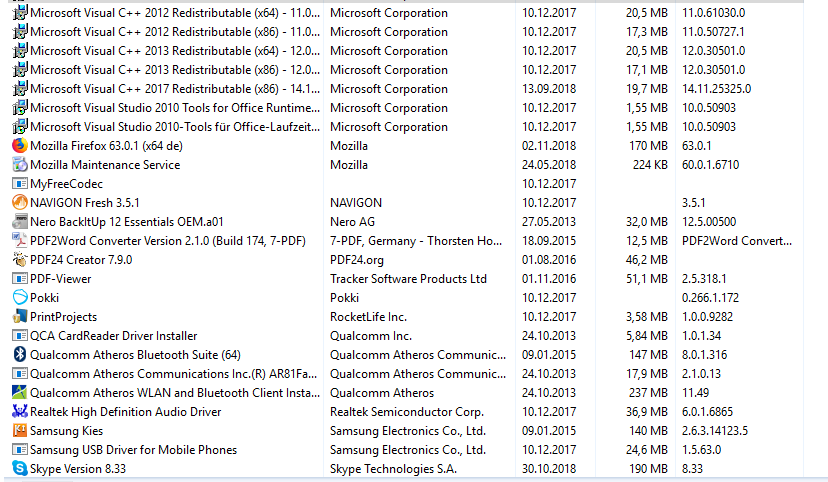Click install date 02.11.2018

549,146
